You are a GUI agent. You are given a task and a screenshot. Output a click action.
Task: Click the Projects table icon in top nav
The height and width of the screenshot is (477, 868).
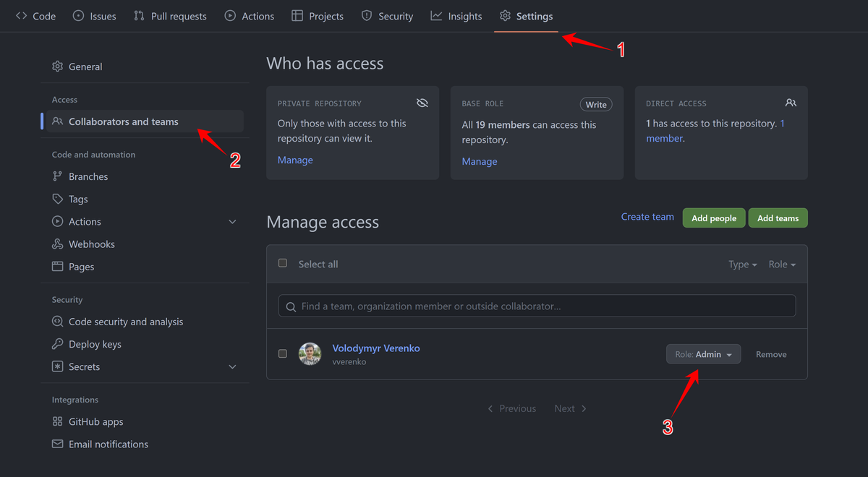[x=297, y=16]
